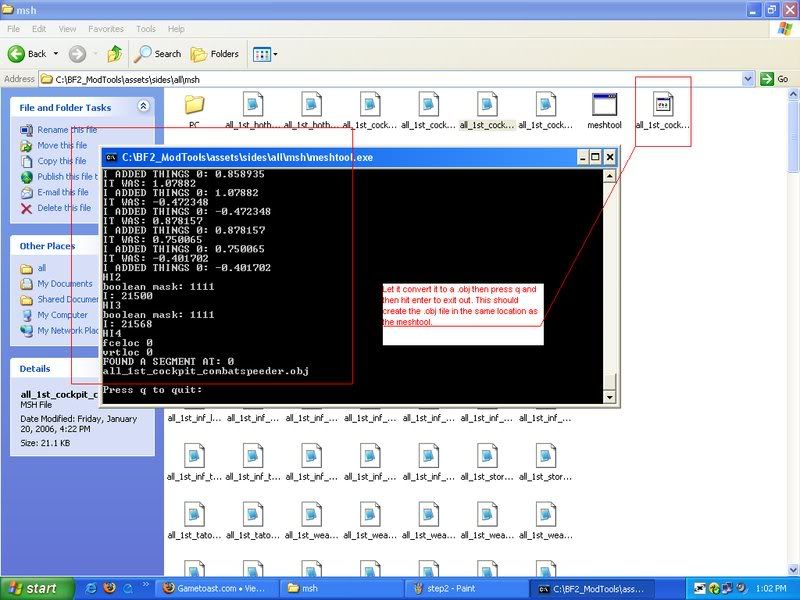The image size is (800, 600).
Task: Select the second all_1st_stor... file
Action: (x=545, y=462)
